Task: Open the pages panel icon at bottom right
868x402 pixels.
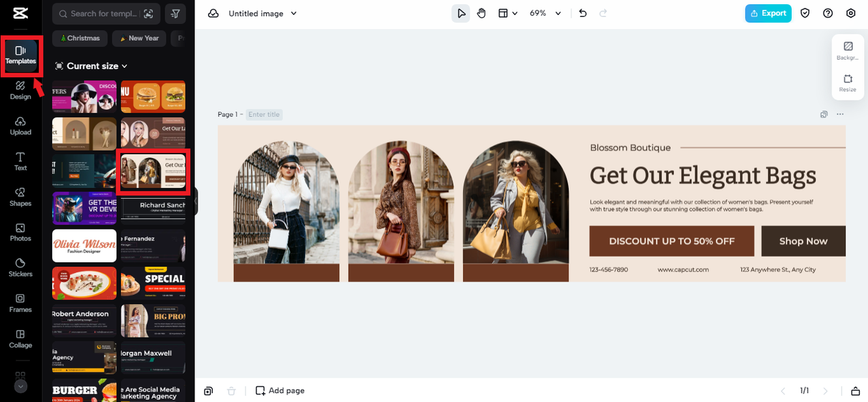Action: click(x=855, y=390)
